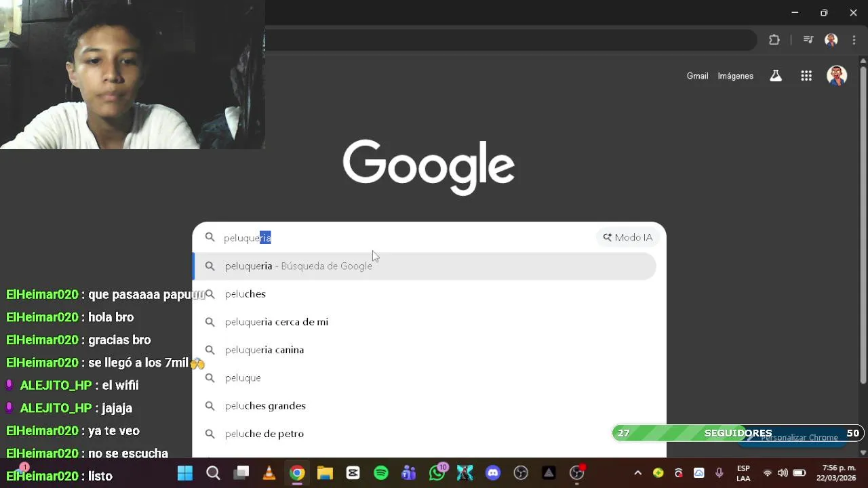This screenshot has width=868, height=488.
Task: Select the 'peluque' suggestion
Action: pyautogui.click(x=425, y=378)
